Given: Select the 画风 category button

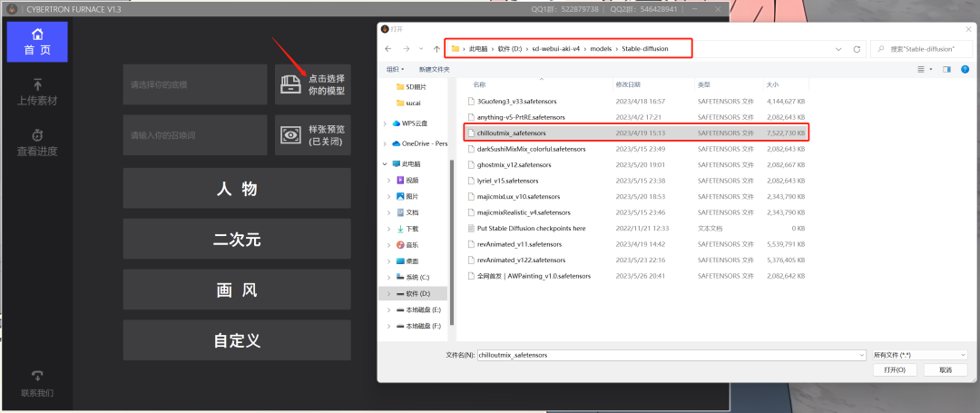Looking at the screenshot, I should click(237, 290).
